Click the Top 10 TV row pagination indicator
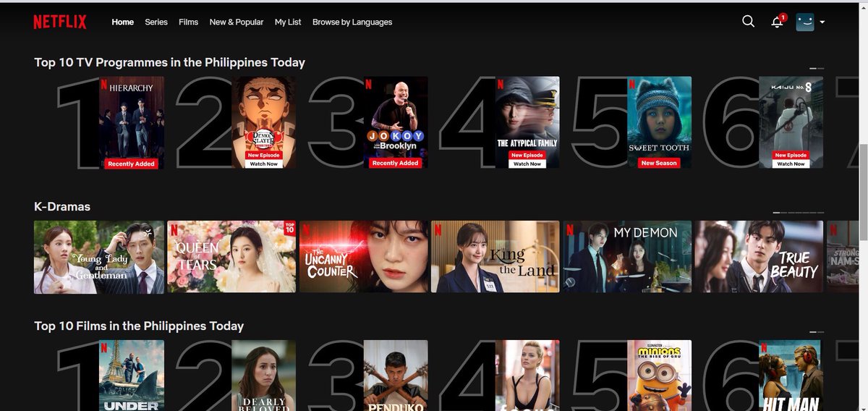 [x=817, y=68]
